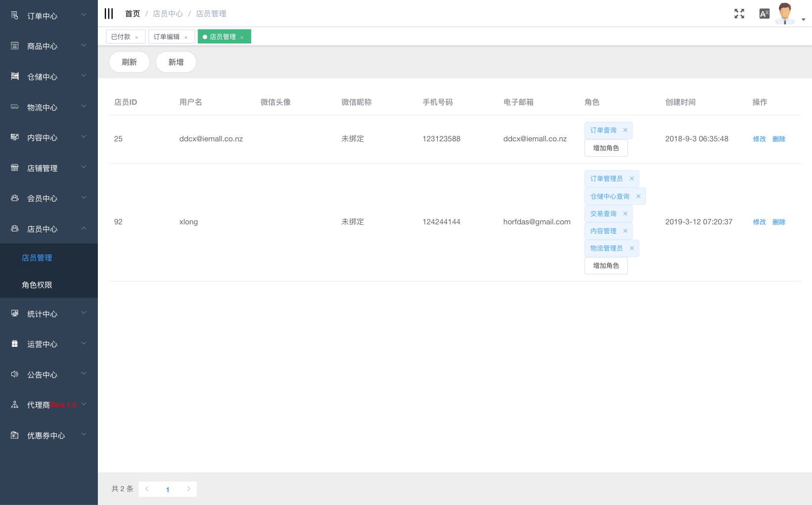Click 删除 for staff ID 25
Image resolution: width=812 pixels, height=505 pixels.
click(x=778, y=139)
